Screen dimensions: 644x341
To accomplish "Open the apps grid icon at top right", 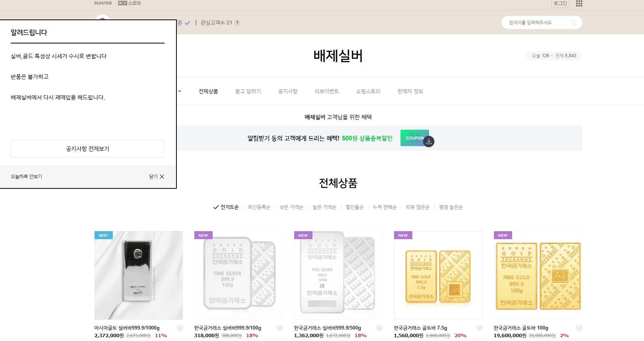I will [x=579, y=3].
